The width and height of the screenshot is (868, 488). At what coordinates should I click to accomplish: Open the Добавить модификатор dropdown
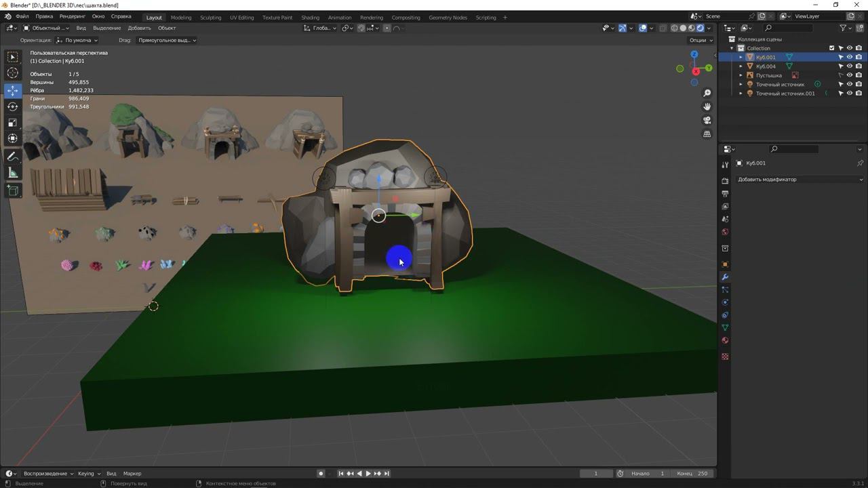point(800,180)
